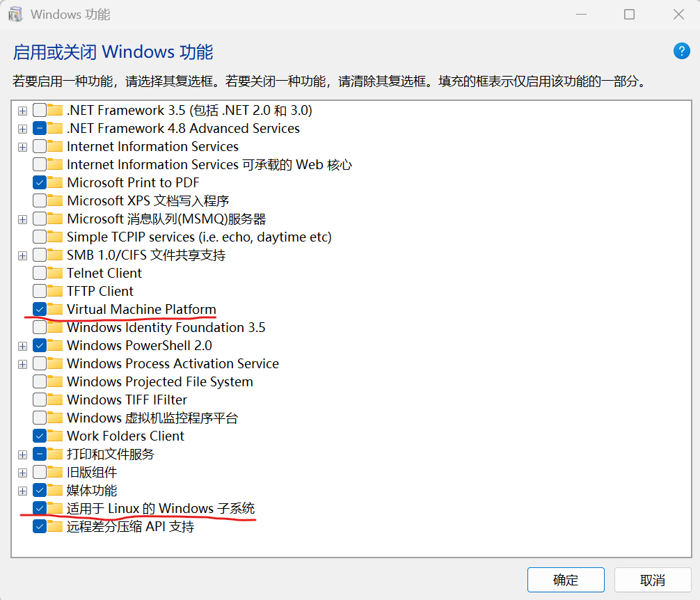Maximize the Windows 功能 window
This screenshot has width=700, height=600.
click(630, 15)
